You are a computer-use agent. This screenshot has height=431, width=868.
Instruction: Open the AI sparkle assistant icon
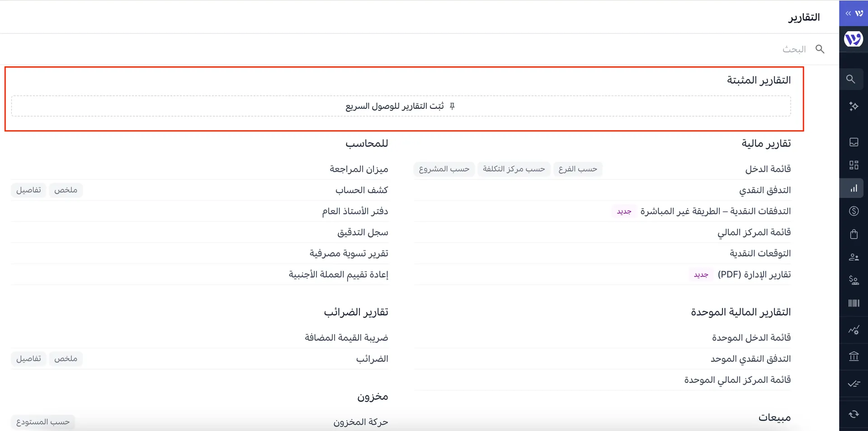click(854, 106)
